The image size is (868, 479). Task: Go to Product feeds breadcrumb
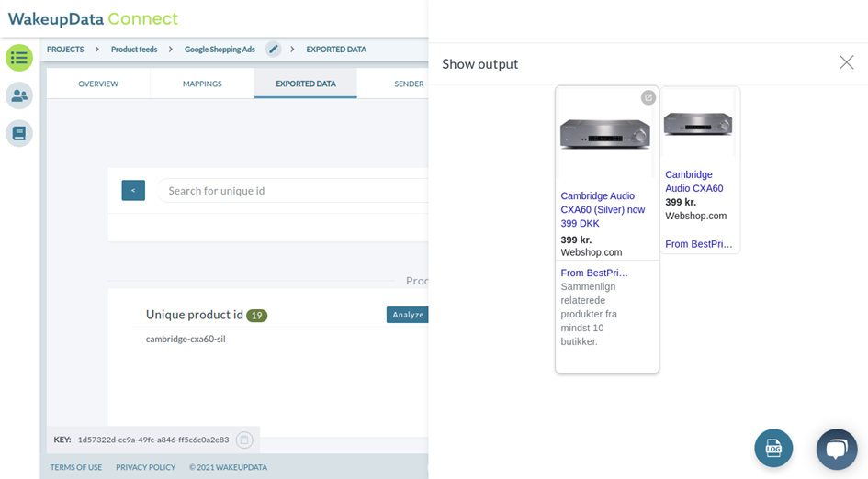click(x=134, y=50)
